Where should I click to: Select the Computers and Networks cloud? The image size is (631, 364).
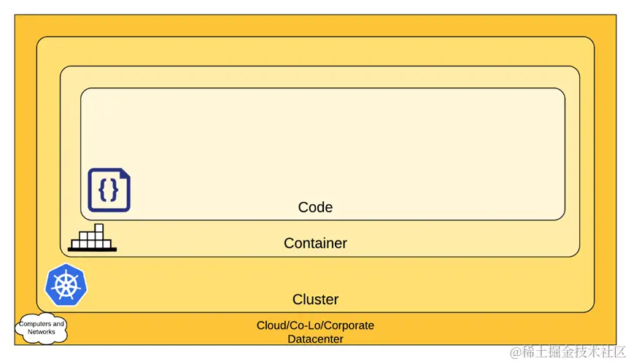[x=42, y=328]
